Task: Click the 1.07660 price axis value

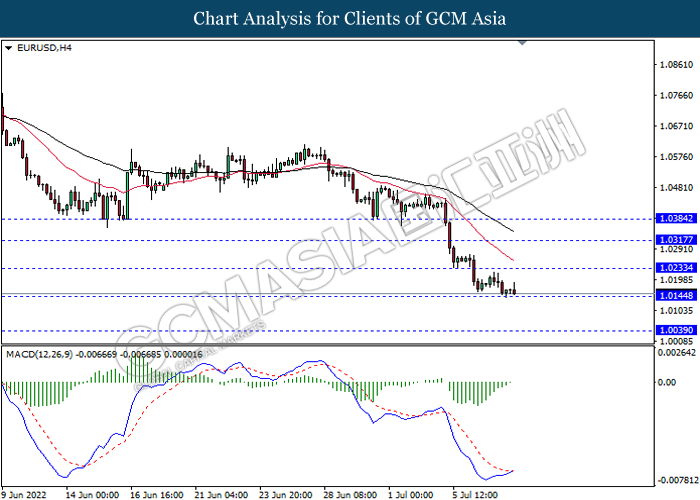Action: click(676, 96)
